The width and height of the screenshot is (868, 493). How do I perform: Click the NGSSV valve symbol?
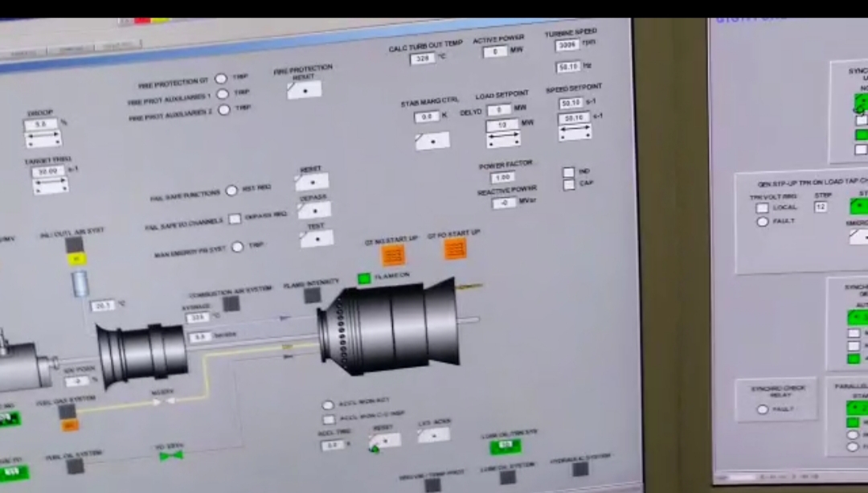click(164, 401)
